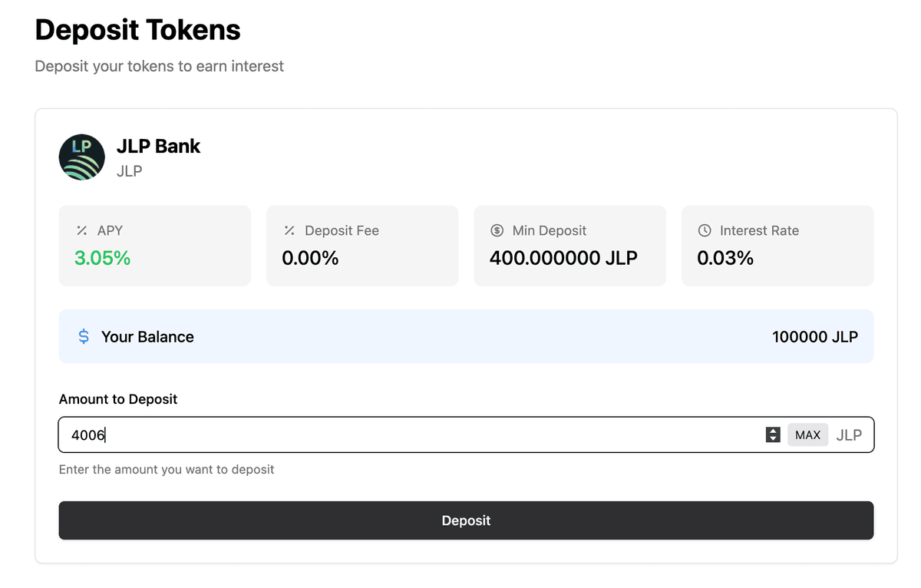Click the 400.000000 JLP minimum deposit value
The image size is (921, 588).
pos(563,258)
